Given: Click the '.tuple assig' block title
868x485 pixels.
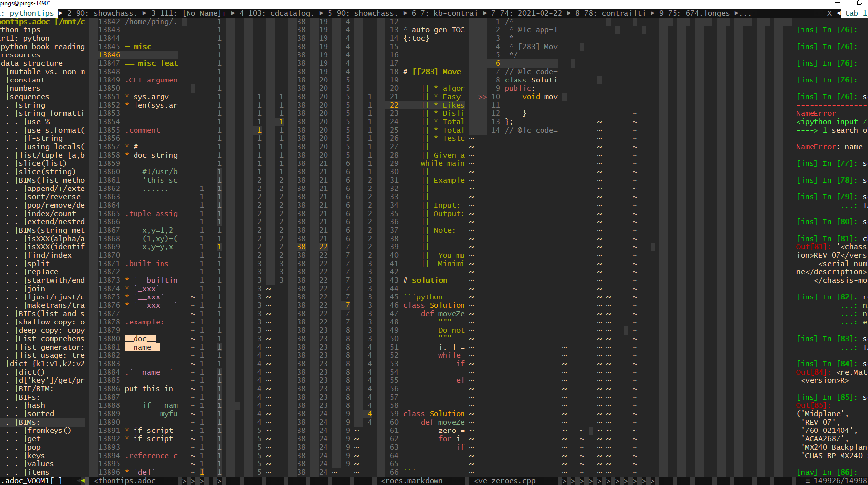Looking at the screenshot, I should (x=151, y=214).
